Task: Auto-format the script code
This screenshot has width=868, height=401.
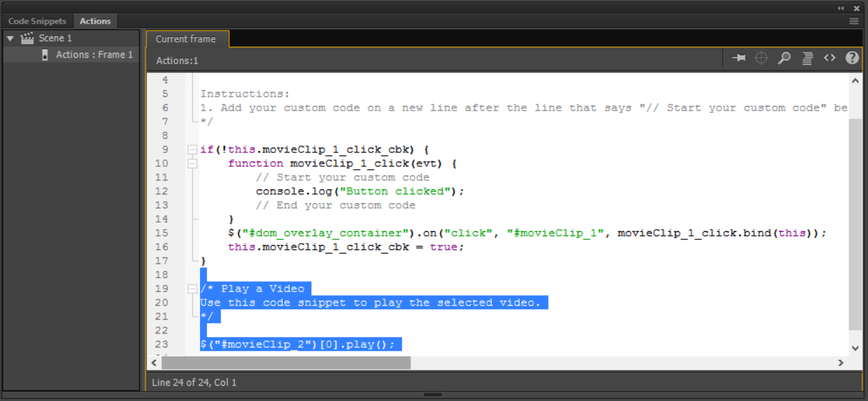Action: click(807, 58)
